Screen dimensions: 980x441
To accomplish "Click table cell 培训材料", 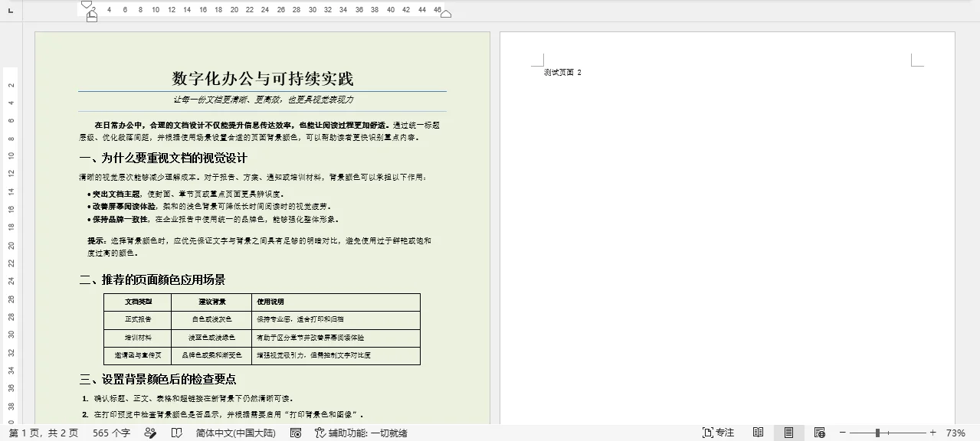I will point(138,338).
